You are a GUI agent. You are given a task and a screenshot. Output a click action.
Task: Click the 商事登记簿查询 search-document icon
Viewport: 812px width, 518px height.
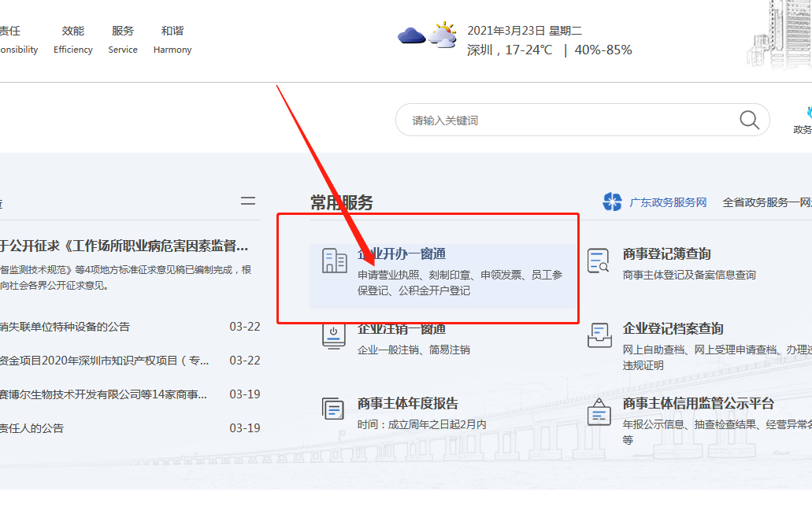[600, 260]
